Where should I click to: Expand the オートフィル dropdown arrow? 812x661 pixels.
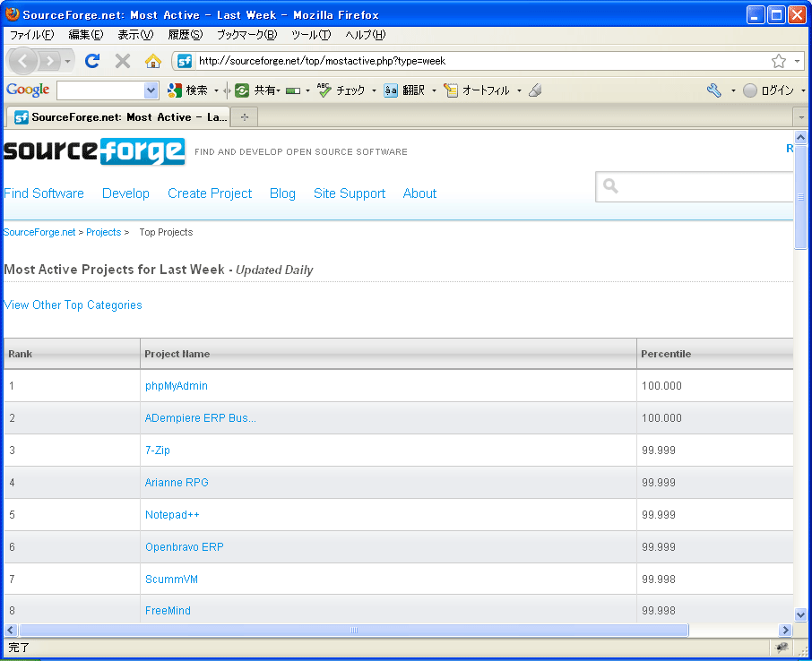point(519,90)
